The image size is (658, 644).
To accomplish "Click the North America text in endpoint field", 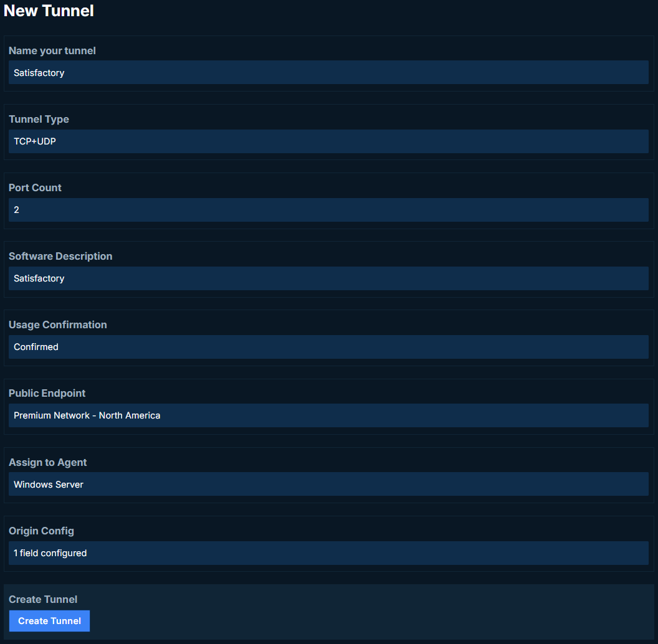I will [129, 415].
